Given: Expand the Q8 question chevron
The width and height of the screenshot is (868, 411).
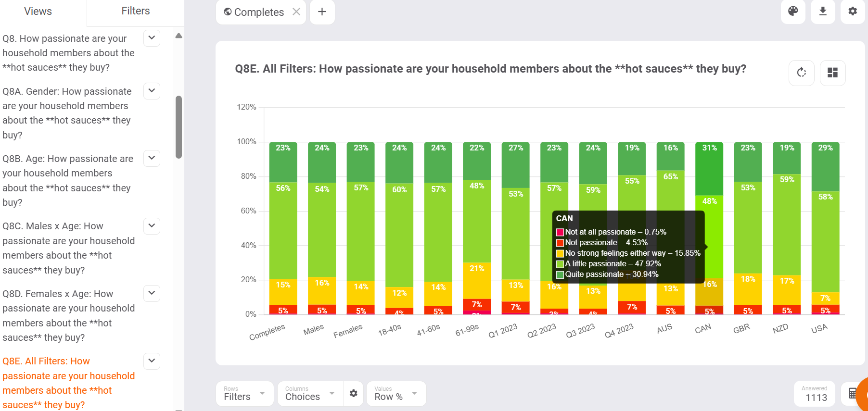Looking at the screenshot, I should 152,37.
